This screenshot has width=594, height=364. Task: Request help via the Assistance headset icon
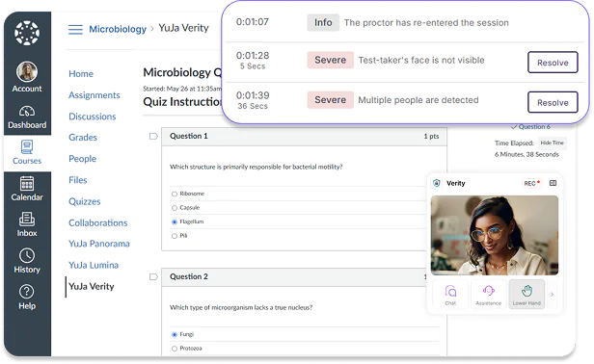tap(489, 291)
